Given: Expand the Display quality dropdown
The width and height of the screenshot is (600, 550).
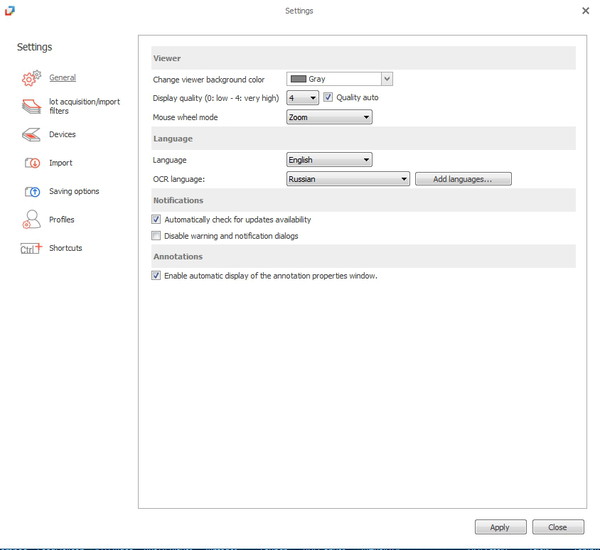Looking at the screenshot, I should tap(302, 98).
